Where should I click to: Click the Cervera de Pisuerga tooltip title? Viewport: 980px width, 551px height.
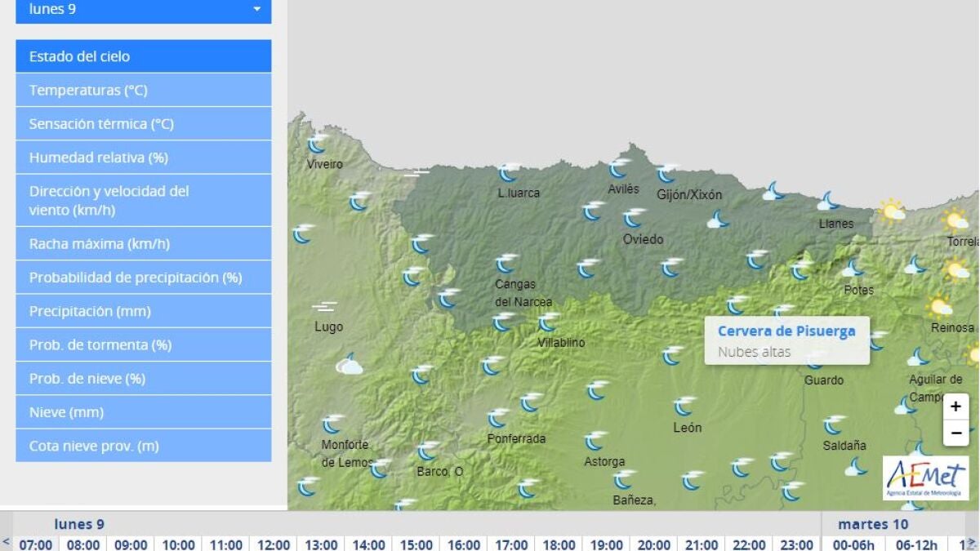pos(786,331)
